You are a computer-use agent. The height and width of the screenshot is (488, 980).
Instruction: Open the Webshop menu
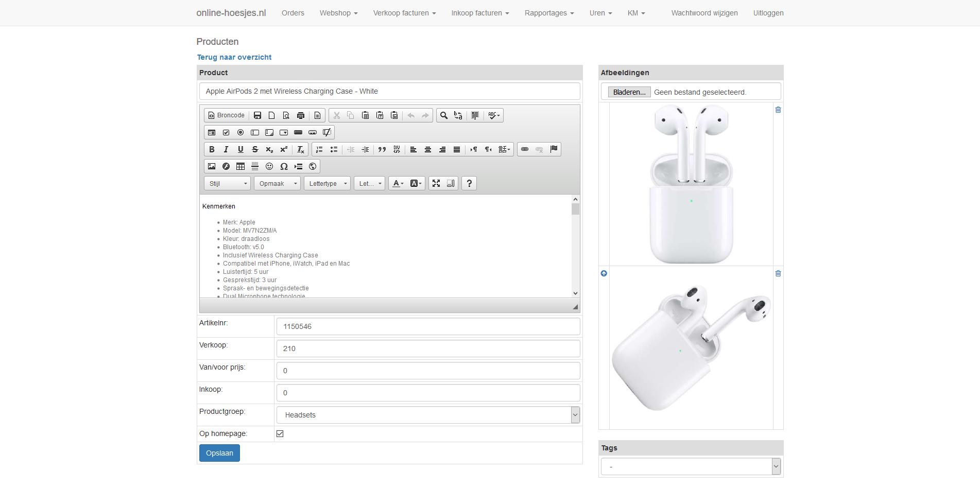(339, 13)
